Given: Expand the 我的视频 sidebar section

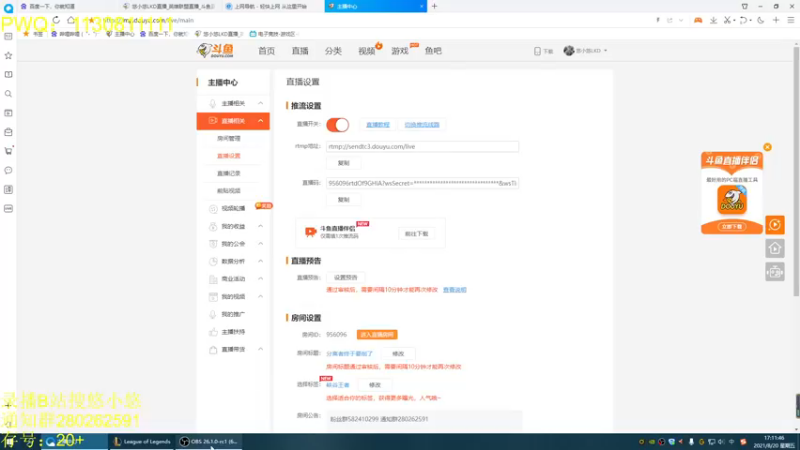Looking at the screenshot, I should [261, 296].
